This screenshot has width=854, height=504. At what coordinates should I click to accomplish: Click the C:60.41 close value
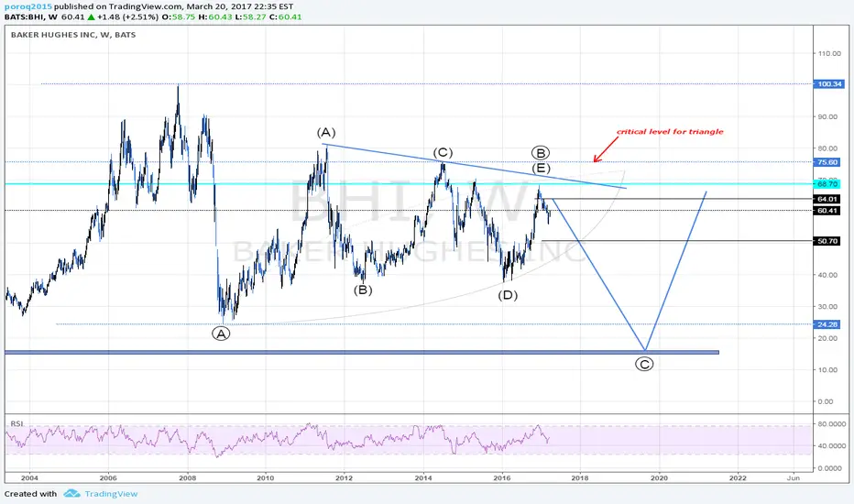(x=285, y=16)
